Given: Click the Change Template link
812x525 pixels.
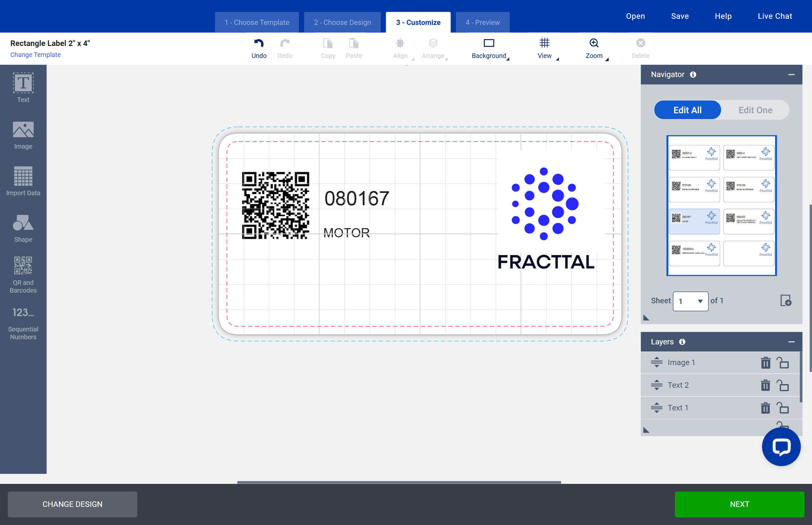Looking at the screenshot, I should pos(36,55).
